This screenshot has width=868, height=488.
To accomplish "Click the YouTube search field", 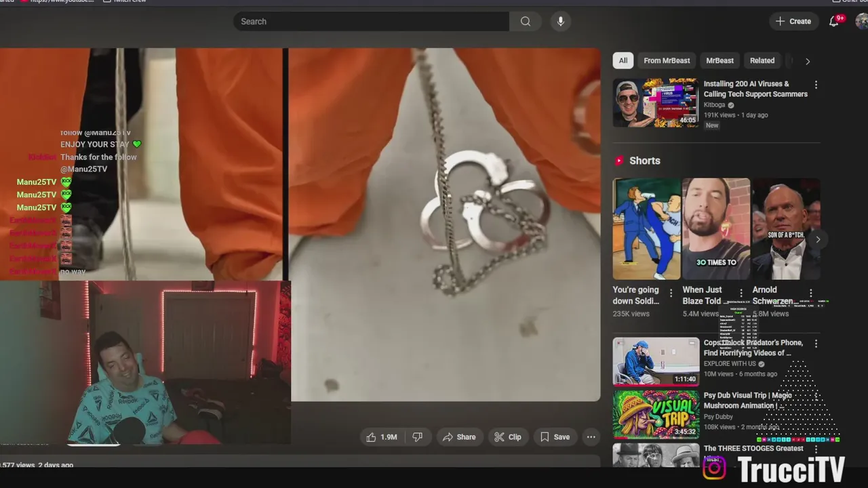I will [x=371, y=21].
